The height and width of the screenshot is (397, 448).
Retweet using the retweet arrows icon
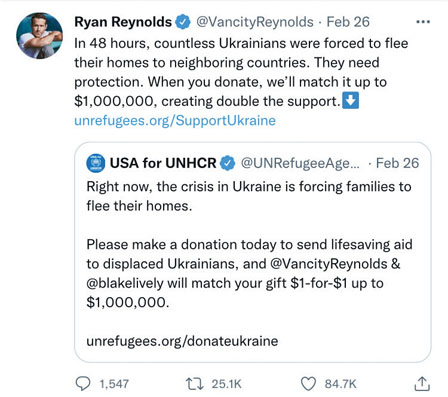(x=195, y=384)
